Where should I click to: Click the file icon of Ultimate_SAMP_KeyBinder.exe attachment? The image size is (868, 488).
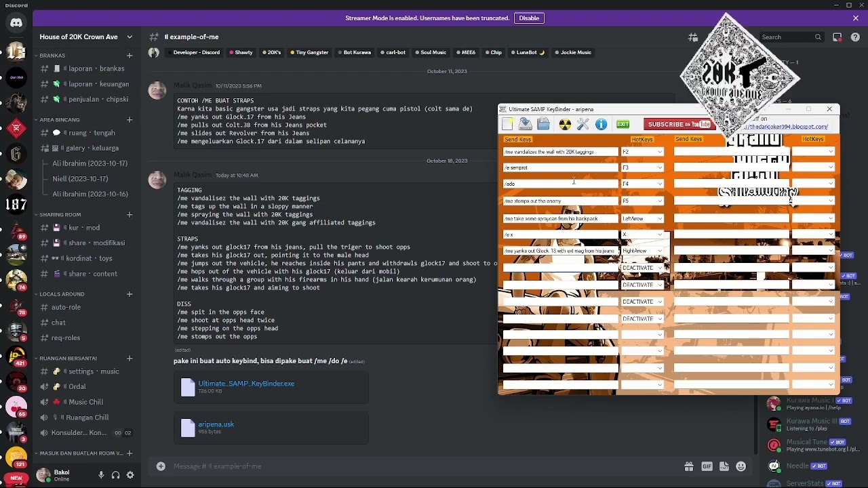(x=188, y=387)
